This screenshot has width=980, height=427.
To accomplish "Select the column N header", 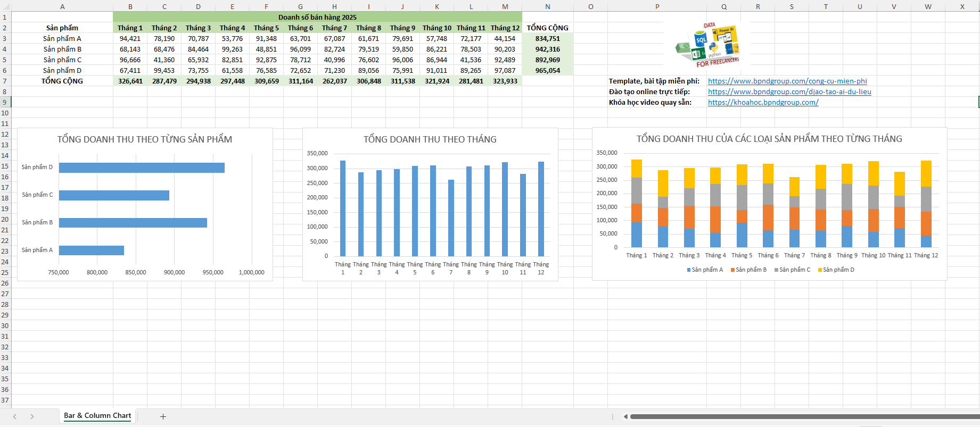I will pos(547,6).
